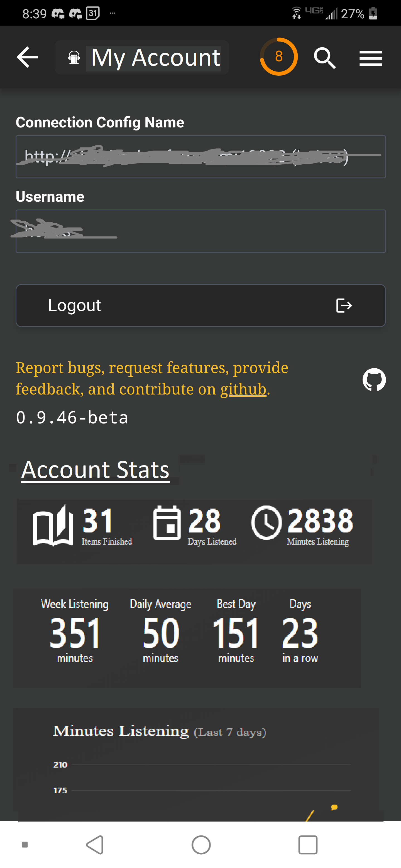
Task: Follow the github hyperlink text
Action: [x=243, y=389]
